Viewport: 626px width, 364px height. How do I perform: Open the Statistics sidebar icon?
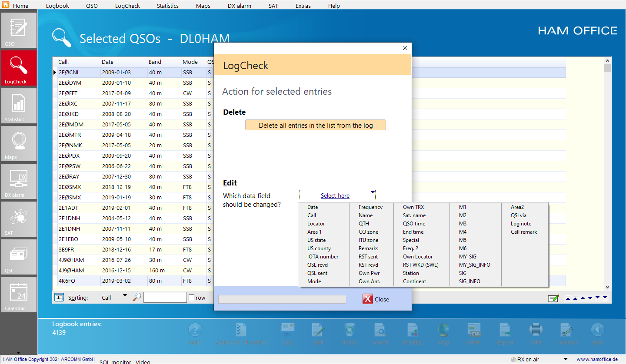click(x=19, y=106)
